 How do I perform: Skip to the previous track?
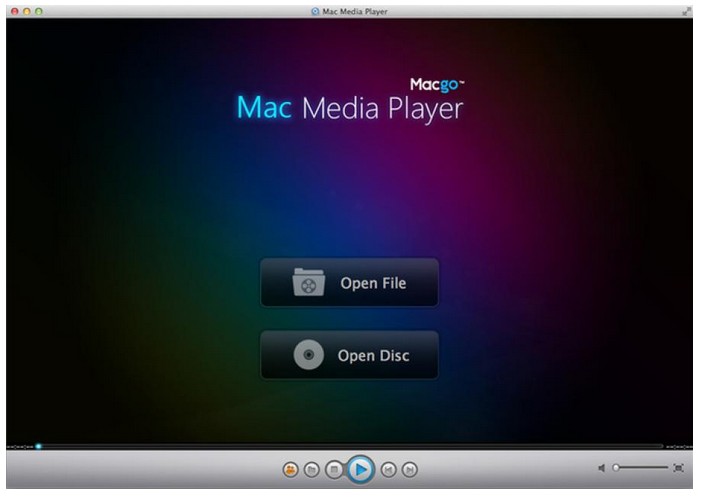pos(388,469)
